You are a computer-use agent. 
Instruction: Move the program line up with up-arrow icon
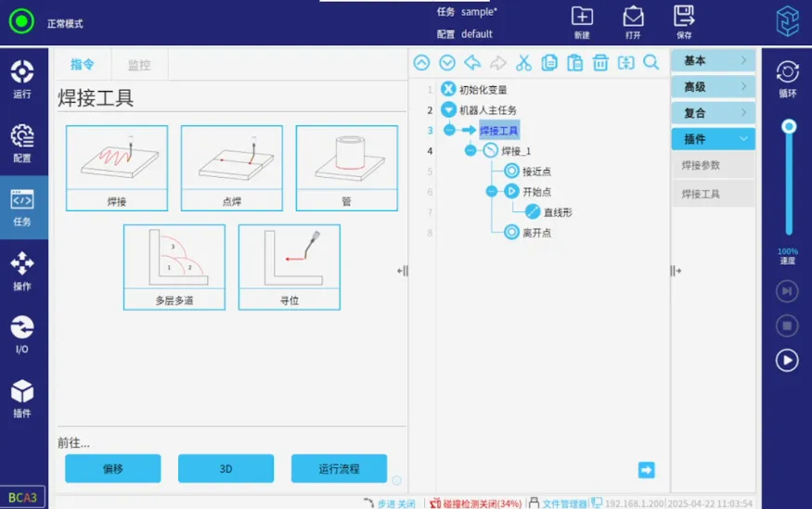pos(421,63)
